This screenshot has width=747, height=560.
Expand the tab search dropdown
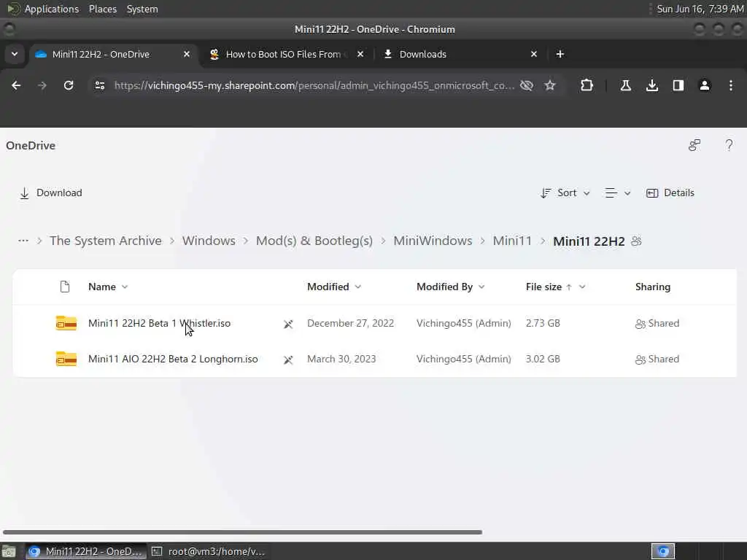15,54
